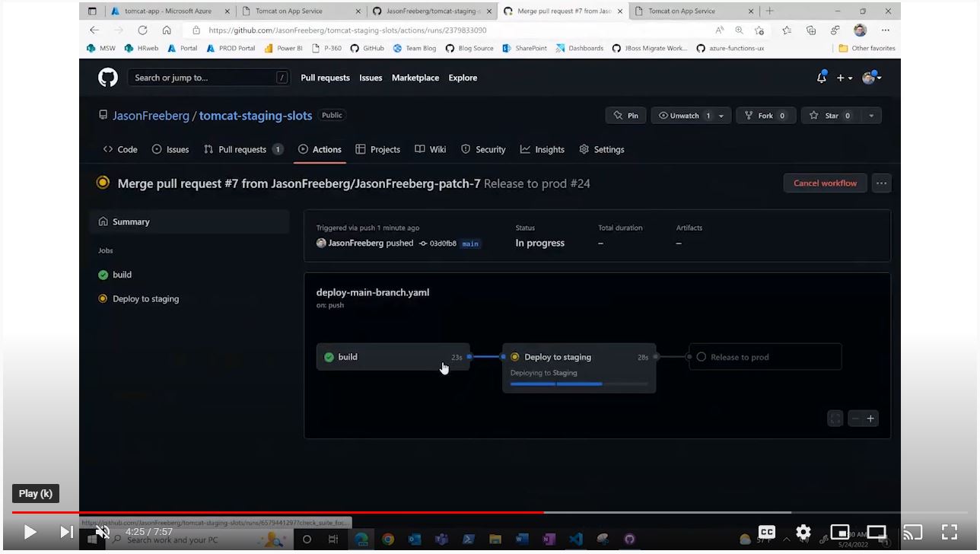Expand the Star lists dropdown arrow
The height and width of the screenshot is (554, 980).
pos(871,116)
